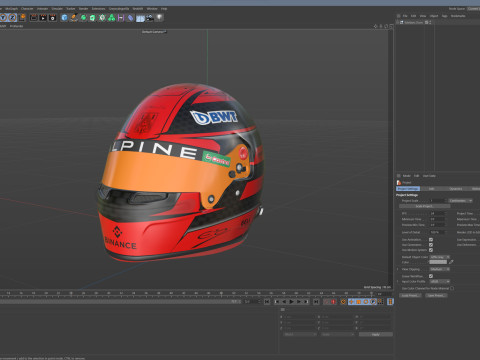Click Render to Picture Viewer icon
Image resolution: width=480 pixels, height=360 pixels.
(43, 18)
